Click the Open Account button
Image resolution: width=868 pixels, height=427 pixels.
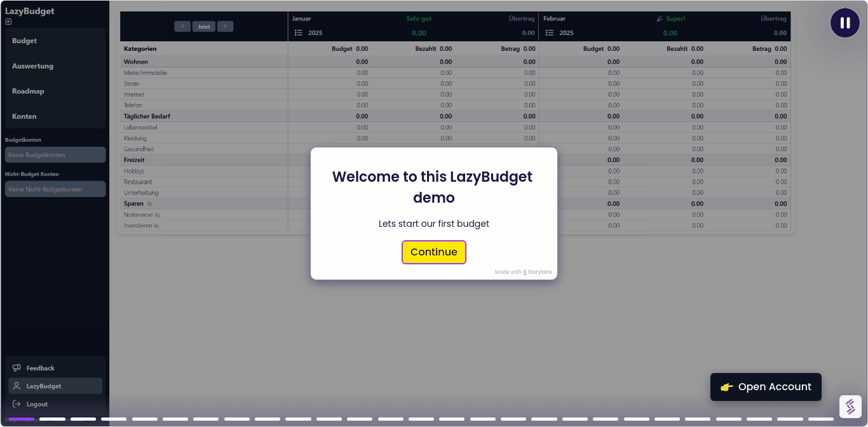click(766, 387)
